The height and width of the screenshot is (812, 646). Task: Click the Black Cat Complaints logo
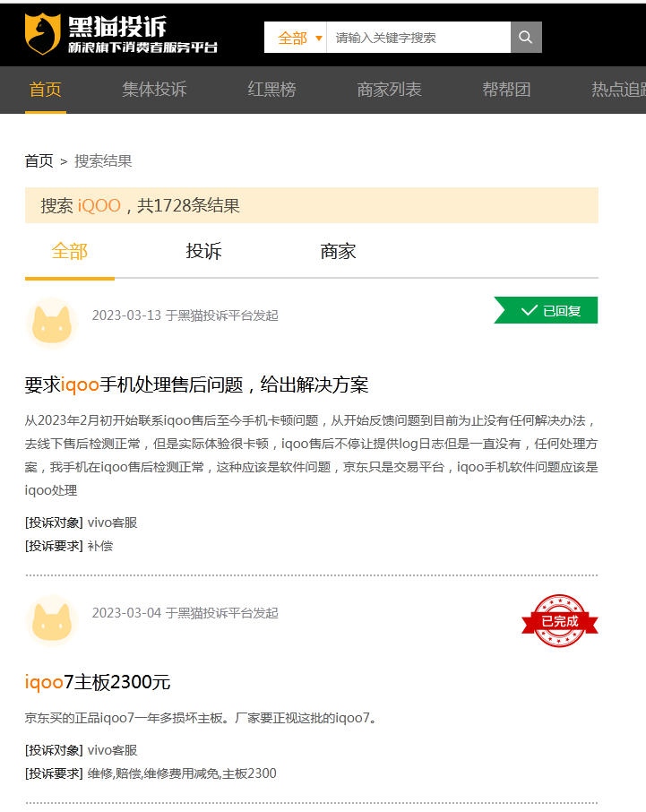tap(121, 35)
